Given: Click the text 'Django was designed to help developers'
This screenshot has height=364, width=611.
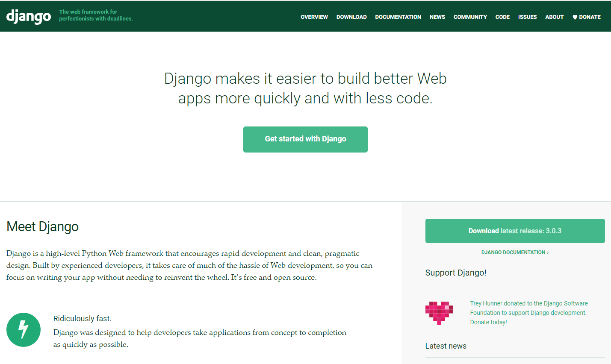Looking at the screenshot, I should pos(200,338).
